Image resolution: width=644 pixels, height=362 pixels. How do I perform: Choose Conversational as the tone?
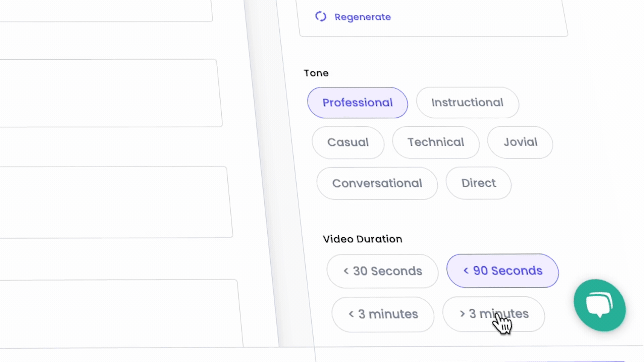click(377, 183)
